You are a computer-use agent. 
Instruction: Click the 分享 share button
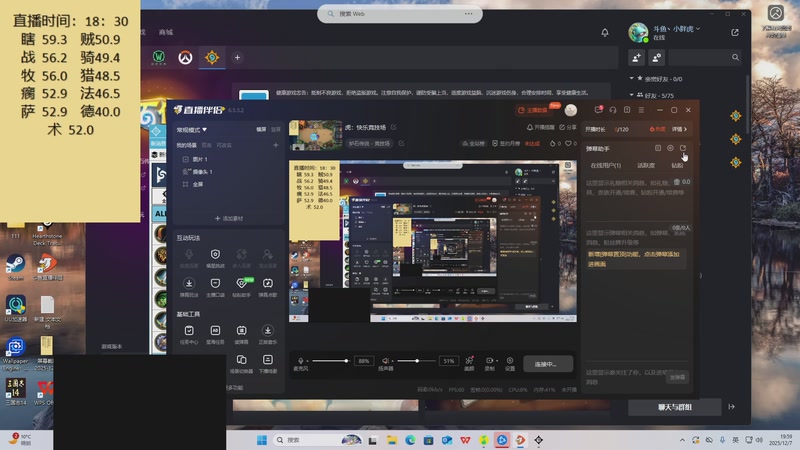pos(568,127)
